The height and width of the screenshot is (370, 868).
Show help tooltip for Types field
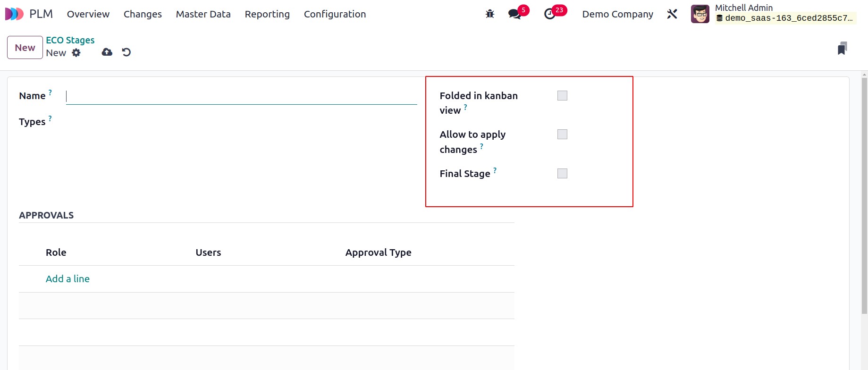[x=50, y=118]
